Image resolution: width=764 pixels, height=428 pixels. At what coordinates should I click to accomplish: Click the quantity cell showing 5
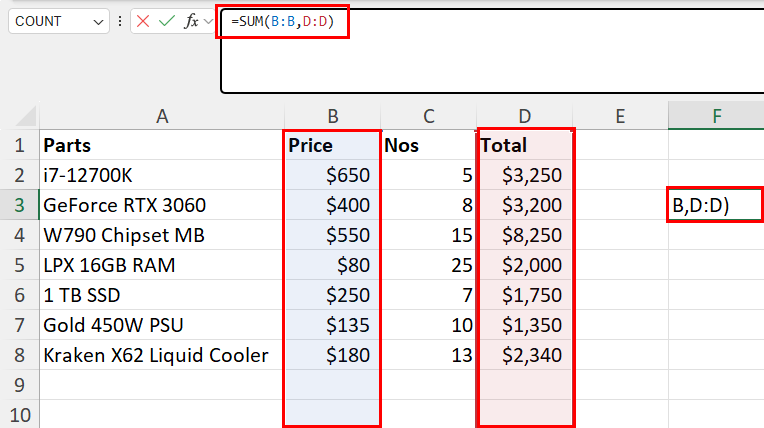pos(428,175)
